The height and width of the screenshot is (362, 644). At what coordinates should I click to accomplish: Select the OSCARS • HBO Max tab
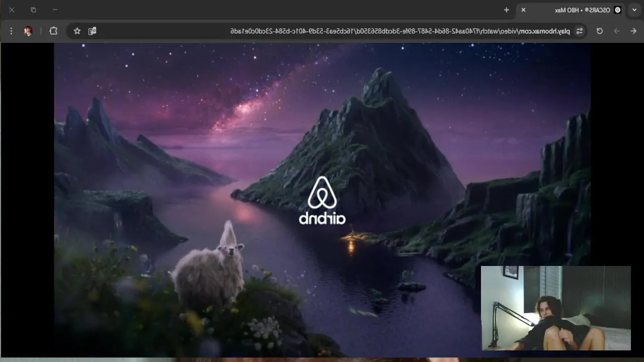point(571,10)
